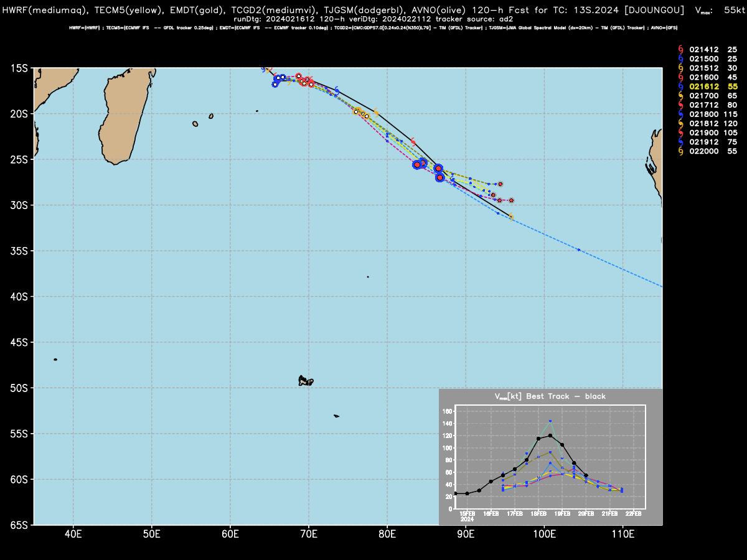
Task: Click the Vmax Best Track inset title
Action: 550,396
